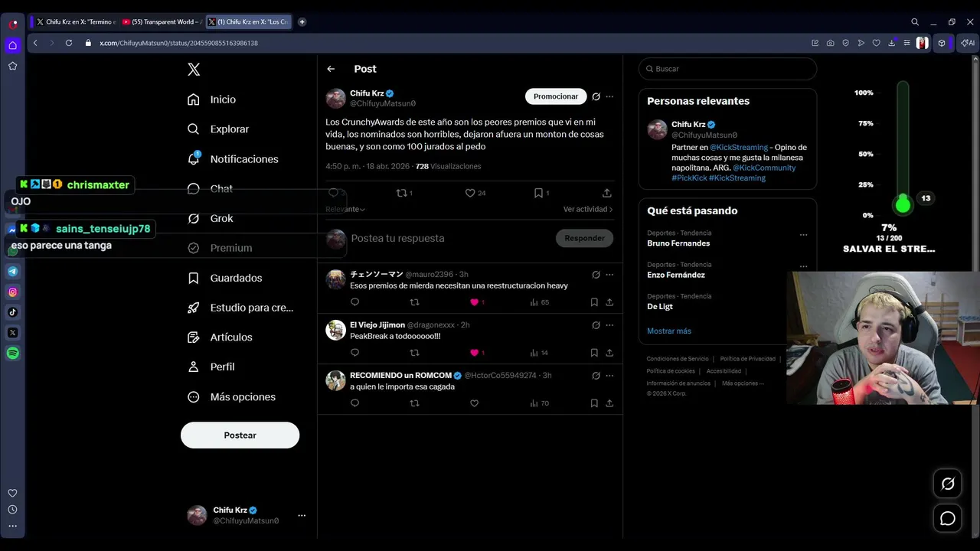This screenshot has width=980, height=551.
Task: Unlike the El Viejo Jijimon reply
Action: 474,353
